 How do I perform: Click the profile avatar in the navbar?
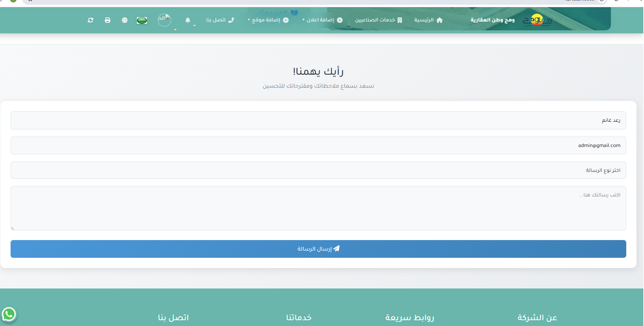pyautogui.click(x=165, y=20)
